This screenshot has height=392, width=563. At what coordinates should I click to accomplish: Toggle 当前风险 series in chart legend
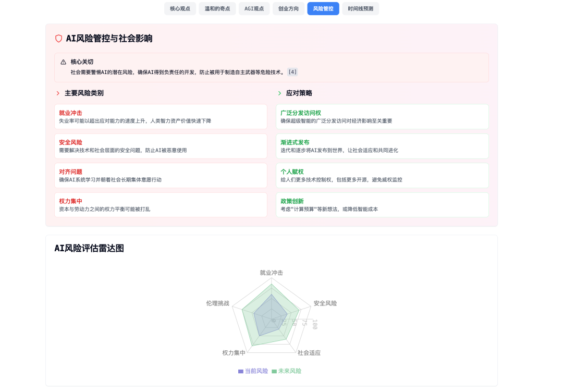tap(256, 371)
